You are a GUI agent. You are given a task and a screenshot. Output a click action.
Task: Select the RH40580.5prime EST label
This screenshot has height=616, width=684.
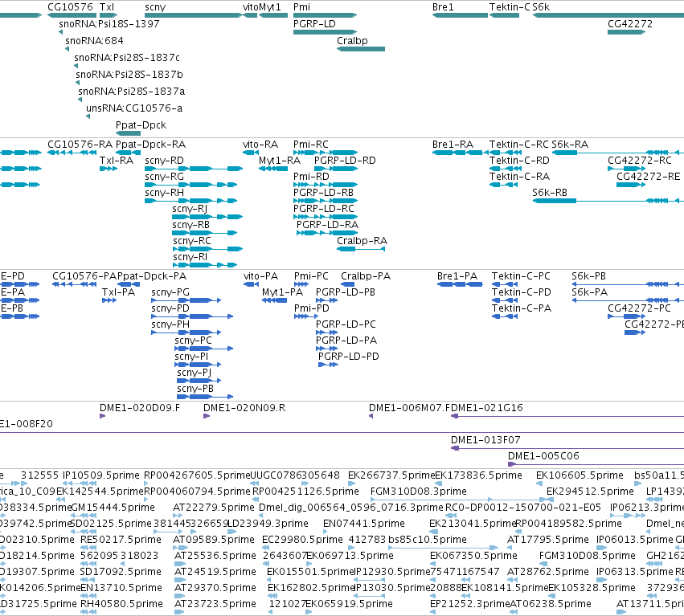pos(121,604)
